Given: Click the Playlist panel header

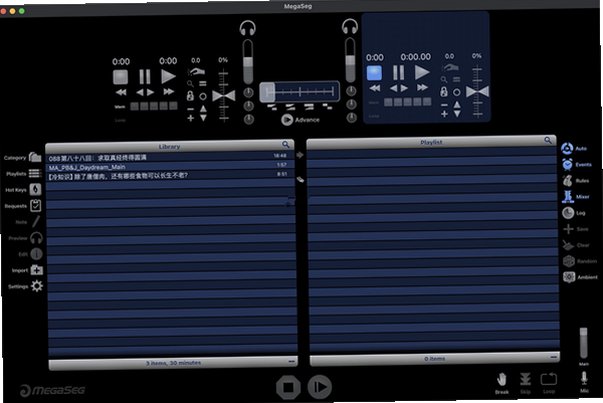Looking at the screenshot, I should pyautogui.click(x=431, y=142).
